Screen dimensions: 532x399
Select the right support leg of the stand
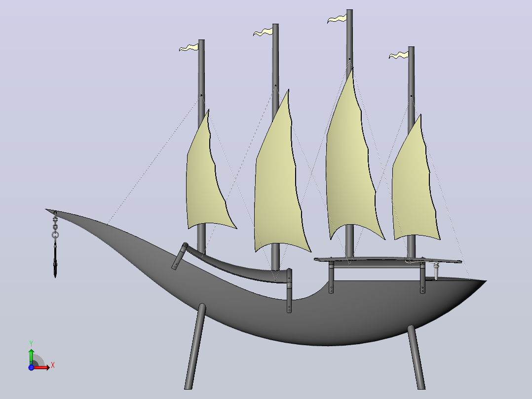pos(417,357)
